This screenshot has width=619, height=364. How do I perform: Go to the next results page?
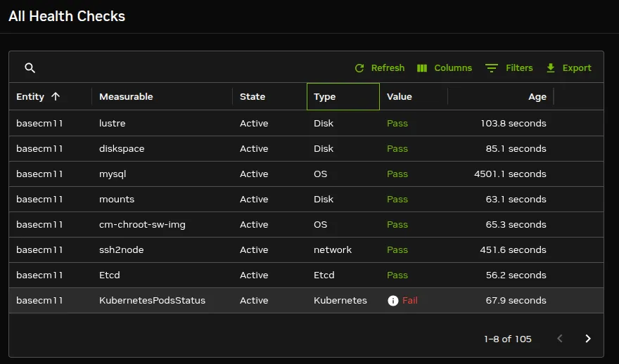588,339
